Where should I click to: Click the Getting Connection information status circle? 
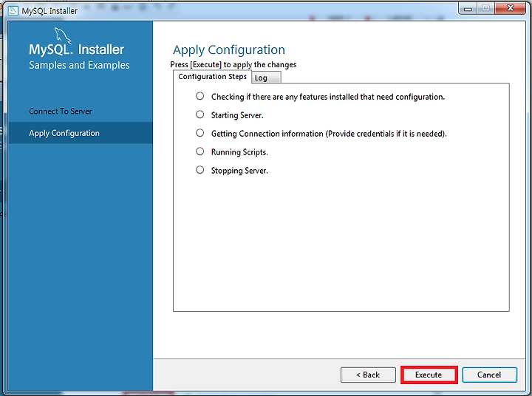click(199, 133)
